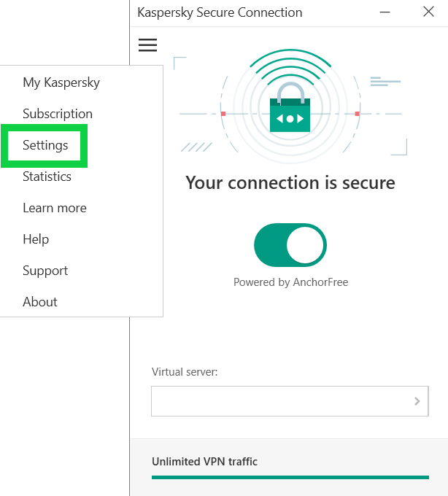
Task: Open Settings from the side menu
Action: (45, 145)
